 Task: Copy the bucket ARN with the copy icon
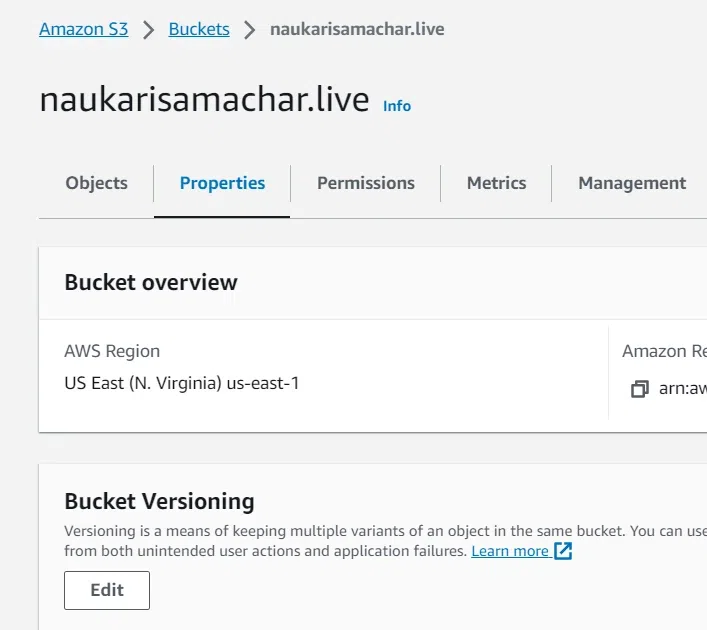(x=640, y=389)
